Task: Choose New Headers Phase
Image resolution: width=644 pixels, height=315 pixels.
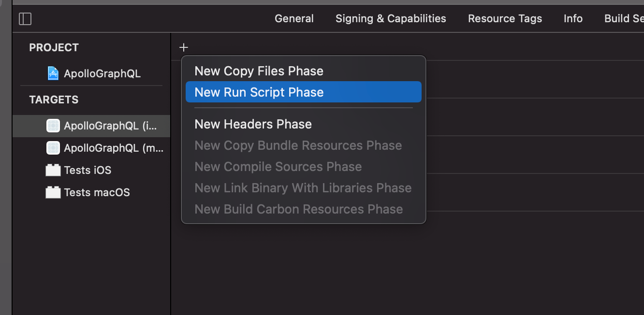Action: tap(253, 124)
